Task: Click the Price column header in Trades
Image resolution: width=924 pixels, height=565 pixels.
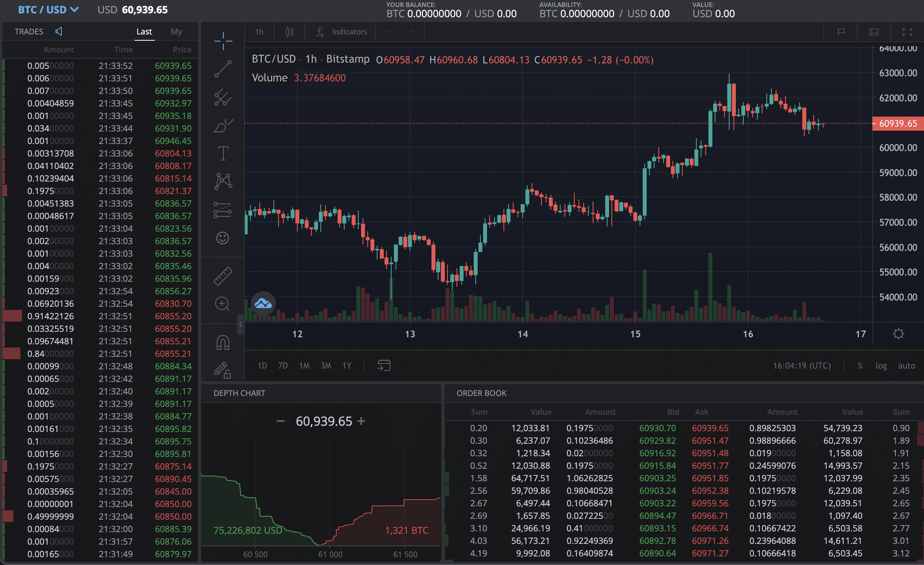Action: [x=182, y=50]
